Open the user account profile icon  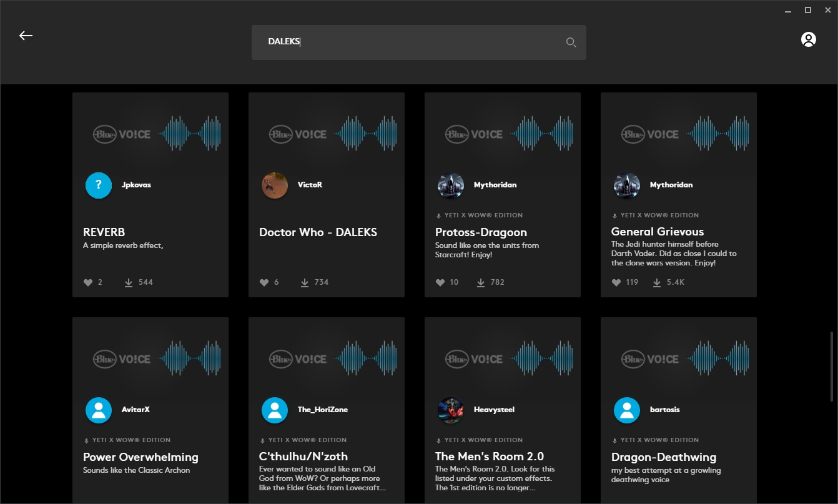pyautogui.click(x=809, y=39)
